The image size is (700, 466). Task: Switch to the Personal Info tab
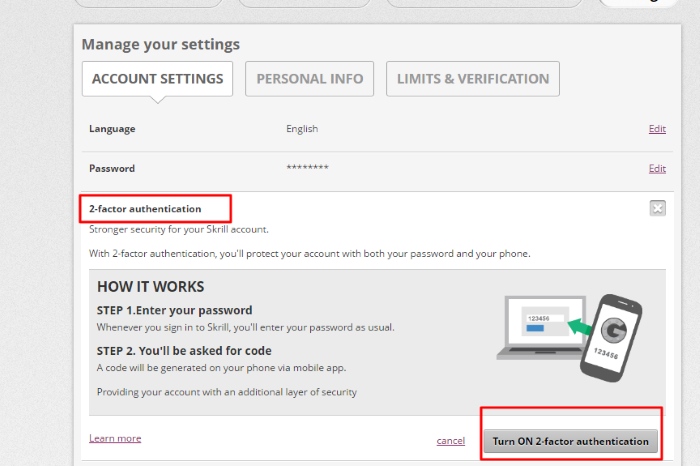[310, 79]
